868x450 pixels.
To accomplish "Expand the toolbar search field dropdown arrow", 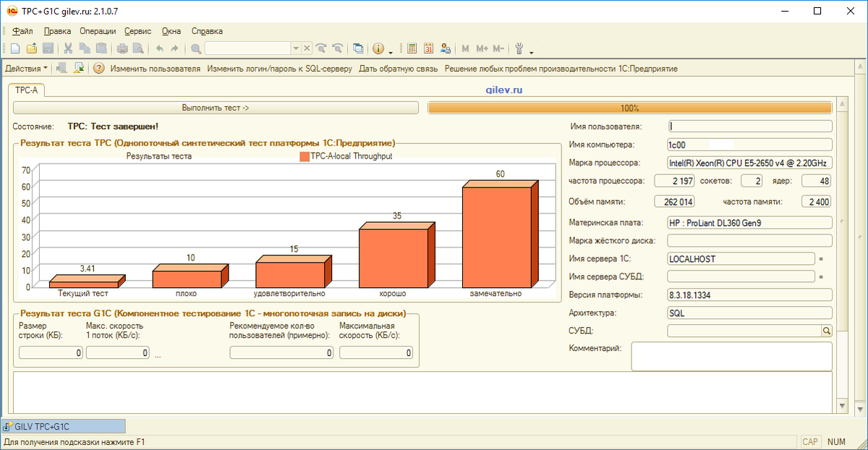I will 295,48.
